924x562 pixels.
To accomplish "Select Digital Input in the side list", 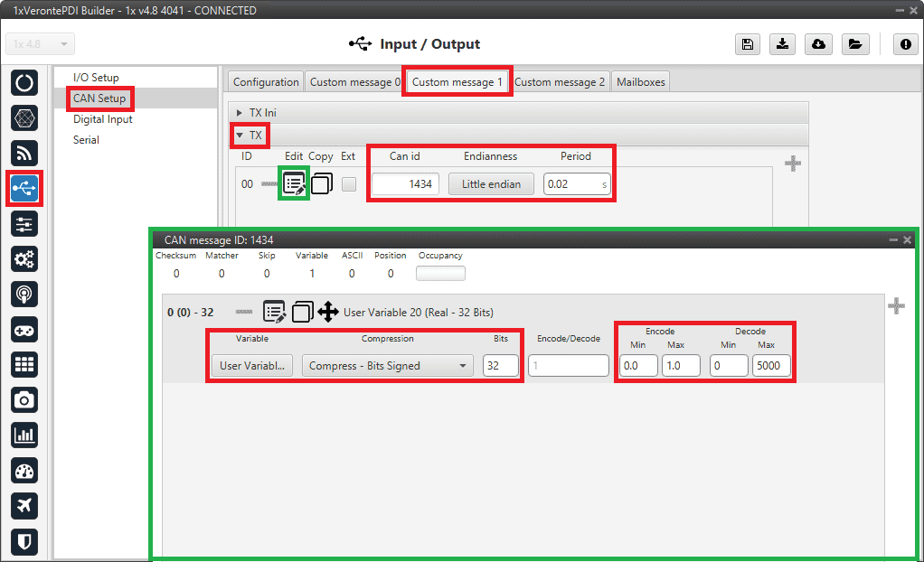I will tap(103, 119).
